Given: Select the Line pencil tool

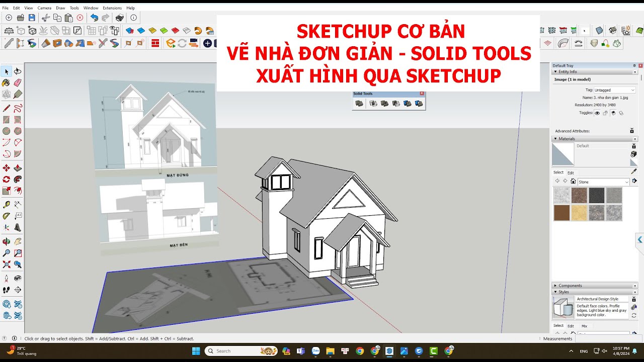Looking at the screenshot, I should (x=7, y=108).
